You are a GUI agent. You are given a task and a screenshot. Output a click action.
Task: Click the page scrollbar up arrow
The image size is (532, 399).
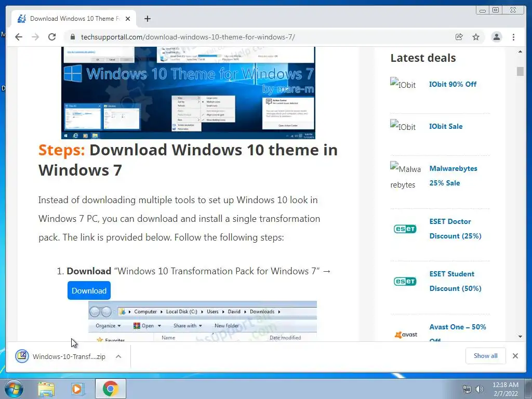click(x=520, y=51)
